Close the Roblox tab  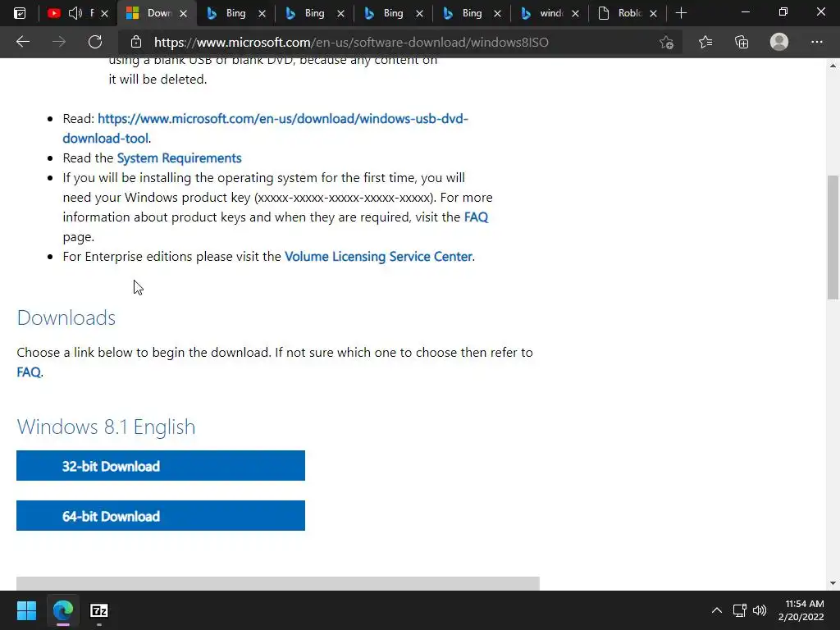coord(653,13)
